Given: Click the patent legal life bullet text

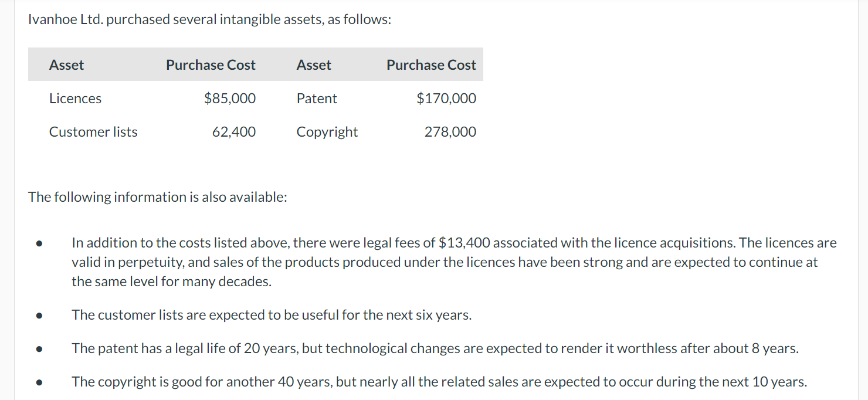Looking at the screenshot, I should (435, 348).
